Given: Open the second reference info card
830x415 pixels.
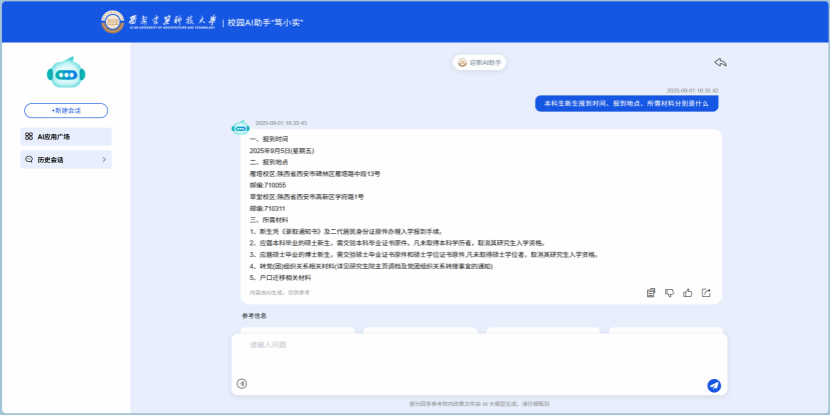Looking at the screenshot, I should (x=420, y=329).
